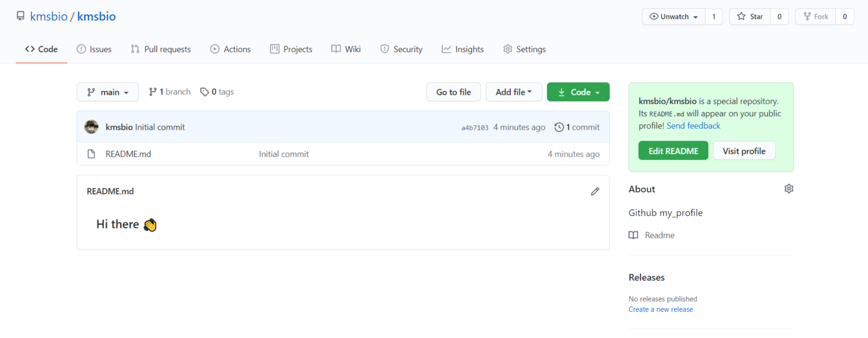Image resolution: width=868 pixels, height=338 pixels.
Task: Click the fork count 0
Action: click(844, 17)
